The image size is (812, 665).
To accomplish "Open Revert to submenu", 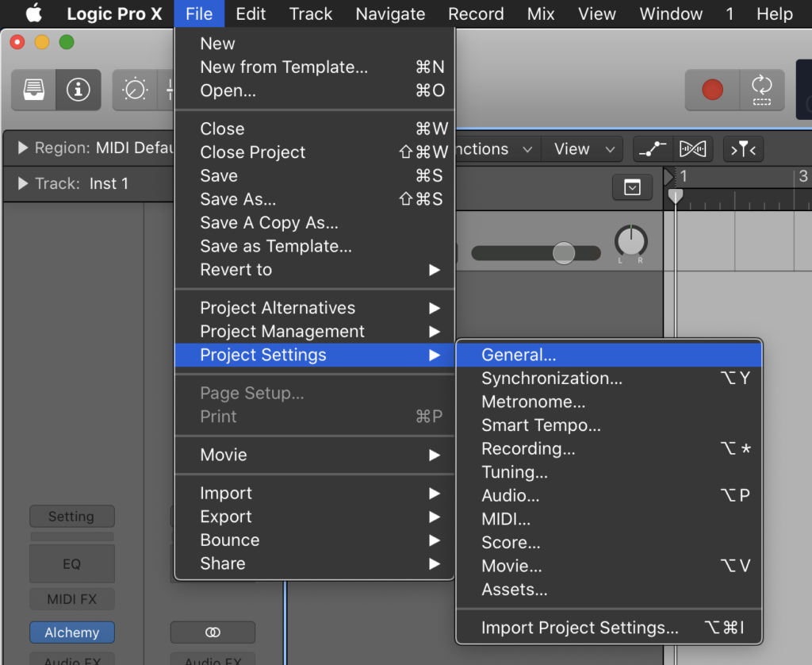I will tap(315, 270).
